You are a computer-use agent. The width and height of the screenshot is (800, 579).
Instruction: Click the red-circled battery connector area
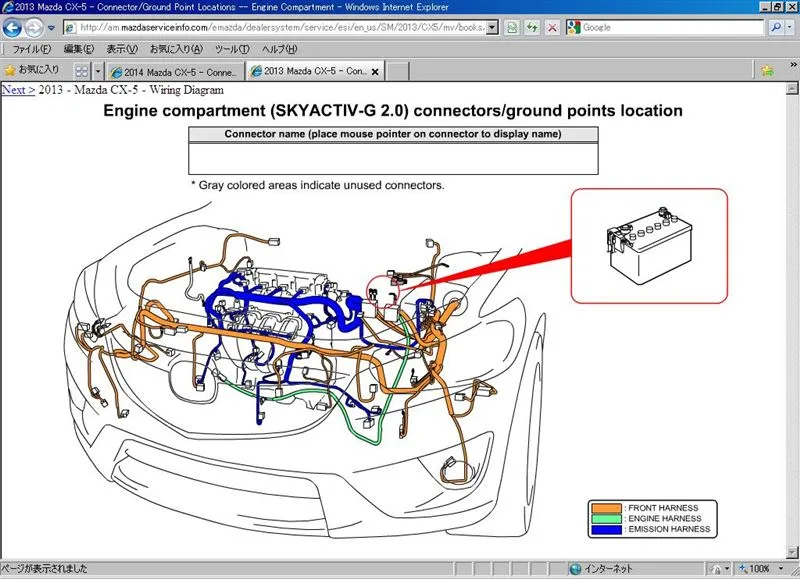(383, 291)
